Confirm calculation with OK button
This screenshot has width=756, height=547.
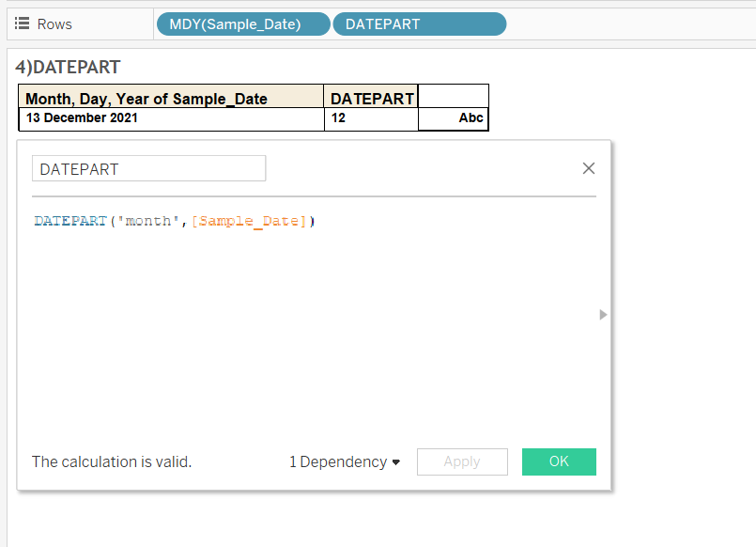(559, 461)
